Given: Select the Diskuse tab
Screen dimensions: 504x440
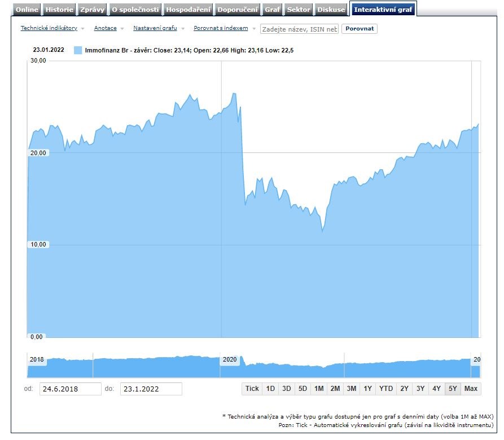Looking at the screenshot, I should [331, 10].
